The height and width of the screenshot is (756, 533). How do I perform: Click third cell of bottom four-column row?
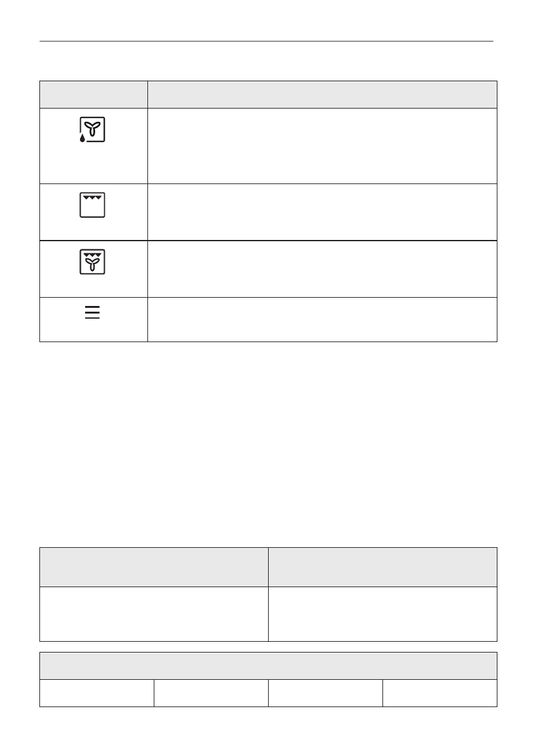pyautogui.click(x=325, y=693)
